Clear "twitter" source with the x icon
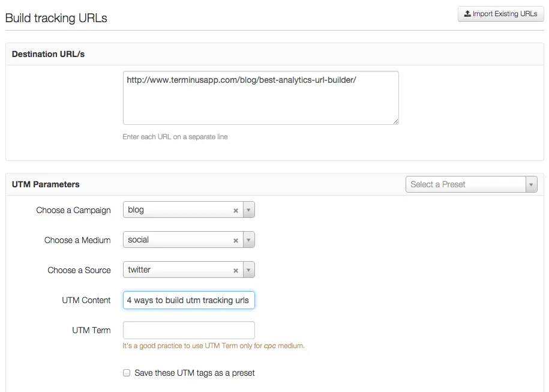The width and height of the screenshot is (549, 392). 235,270
